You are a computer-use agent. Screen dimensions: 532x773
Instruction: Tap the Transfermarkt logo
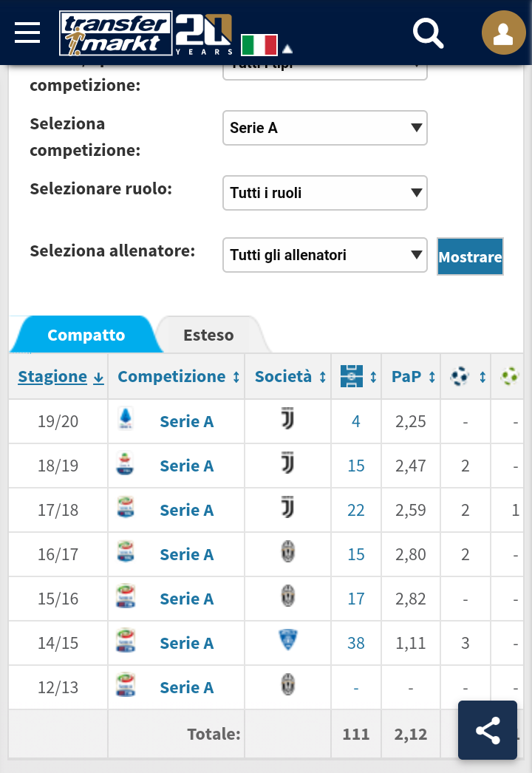(x=115, y=33)
